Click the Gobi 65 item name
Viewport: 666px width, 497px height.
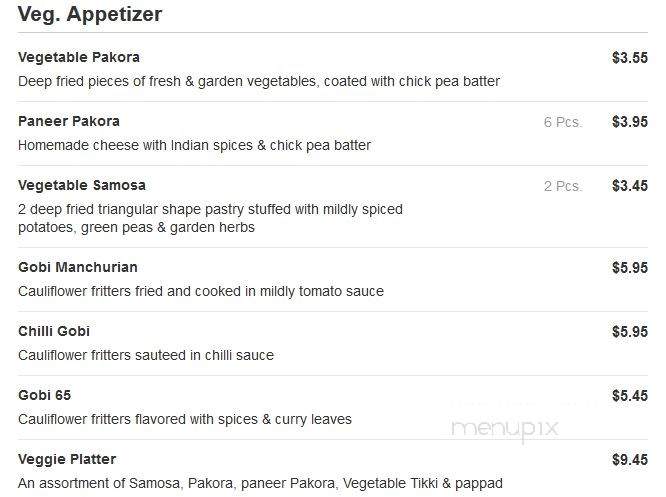[45, 395]
